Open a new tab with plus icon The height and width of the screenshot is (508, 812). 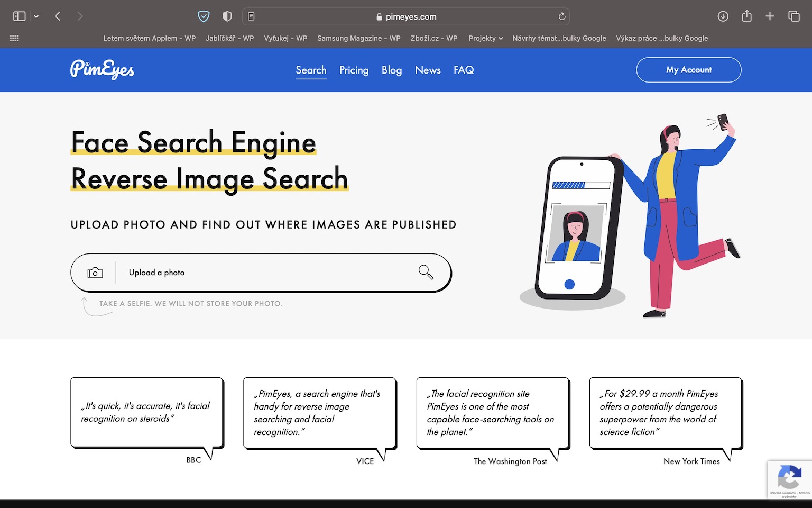pyautogui.click(x=770, y=16)
